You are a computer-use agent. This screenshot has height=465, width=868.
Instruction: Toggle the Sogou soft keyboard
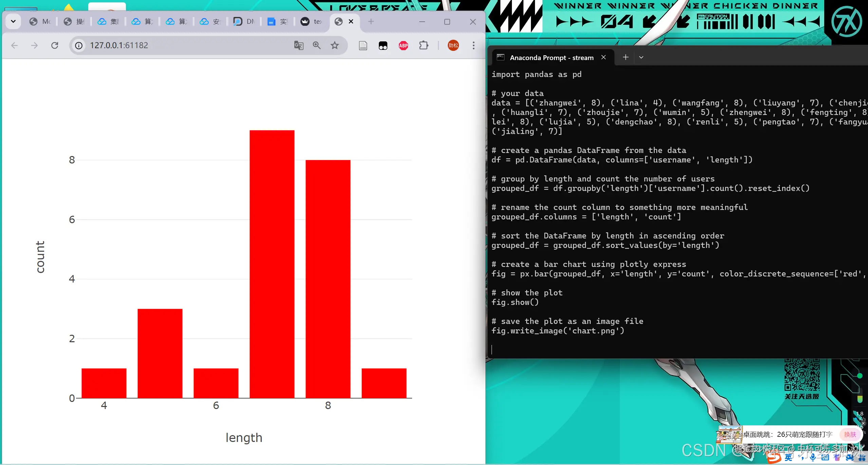(825, 458)
